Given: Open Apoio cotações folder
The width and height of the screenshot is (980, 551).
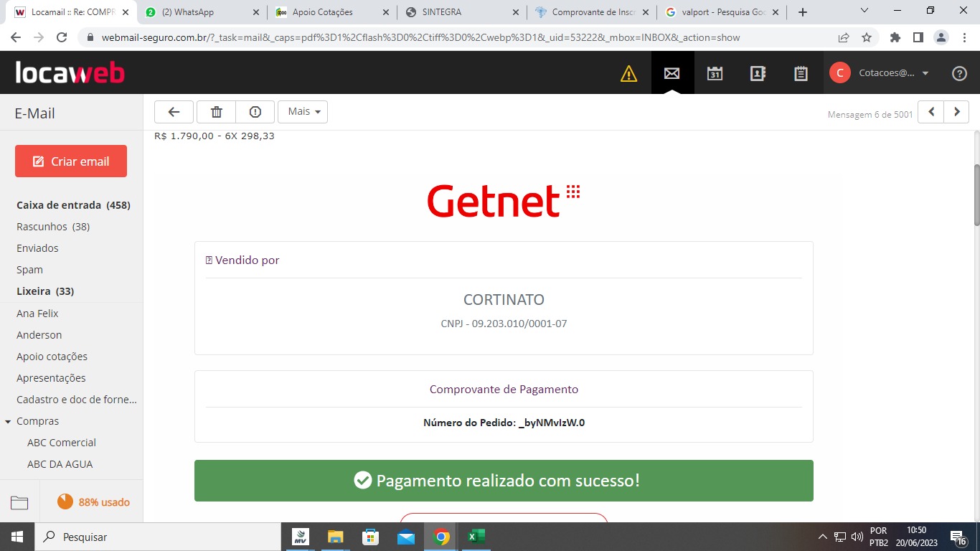Looking at the screenshot, I should point(52,357).
